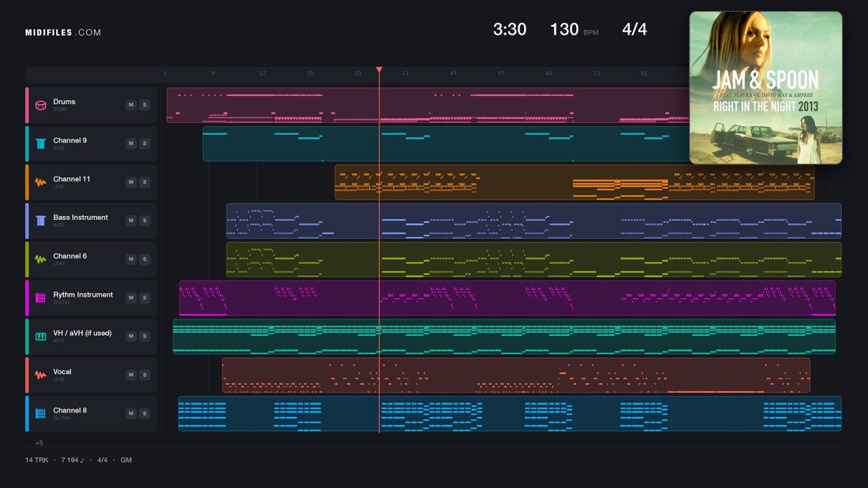Click the 3:30 duration display
Viewport: 868px width, 488px height.
click(509, 29)
